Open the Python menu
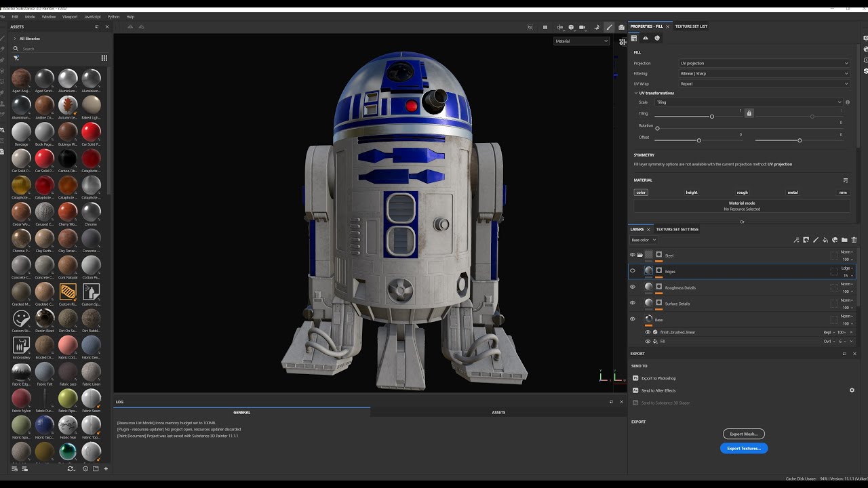The height and width of the screenshot is (488, 868). (x=113, y=17)
